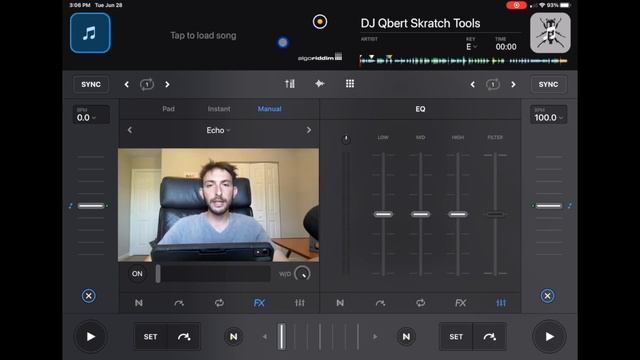Open the key E dropdown
The height and width of the screenshot is (360, 640).
(471, 47)
